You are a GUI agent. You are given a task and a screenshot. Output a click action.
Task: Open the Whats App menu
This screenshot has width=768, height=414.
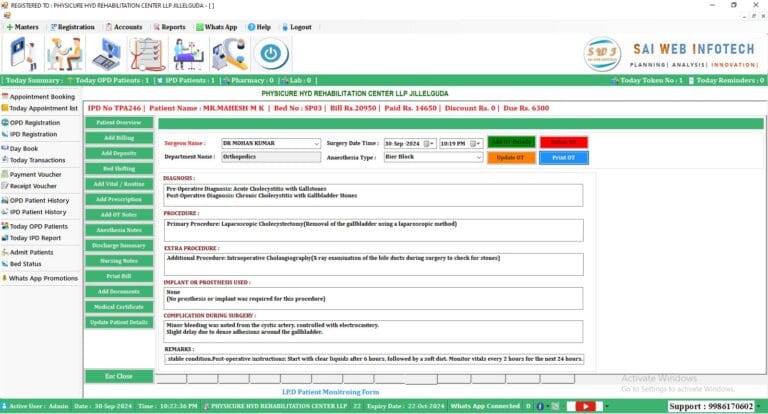(216, 27)
